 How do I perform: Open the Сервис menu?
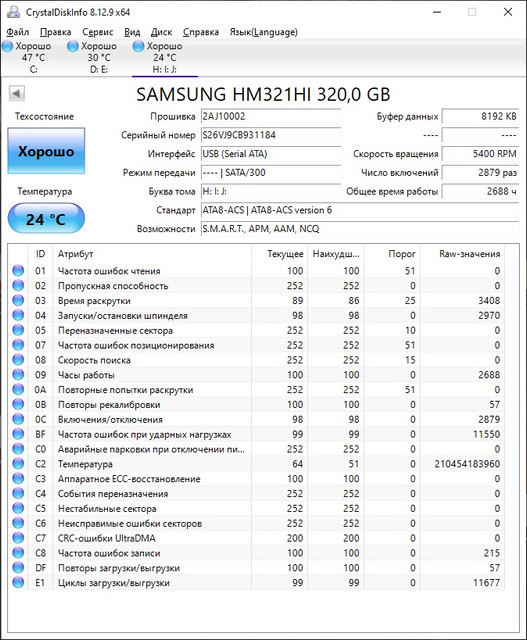click(x=98, y=32)
